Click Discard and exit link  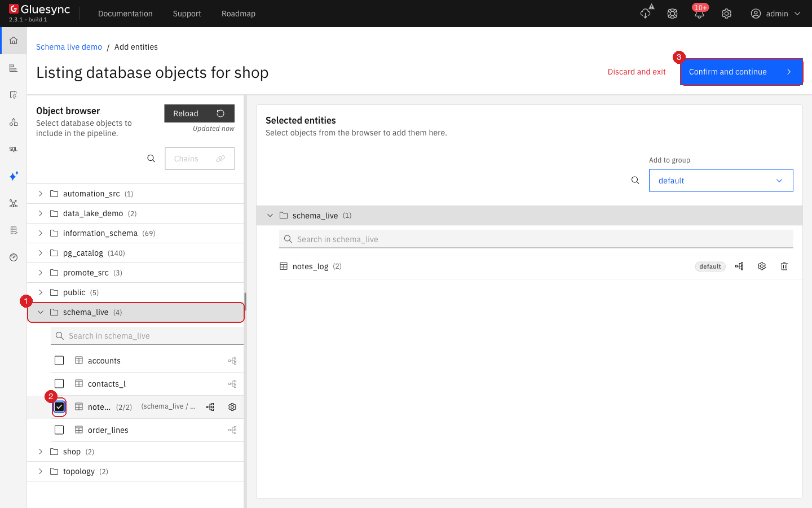click(637, 72)
